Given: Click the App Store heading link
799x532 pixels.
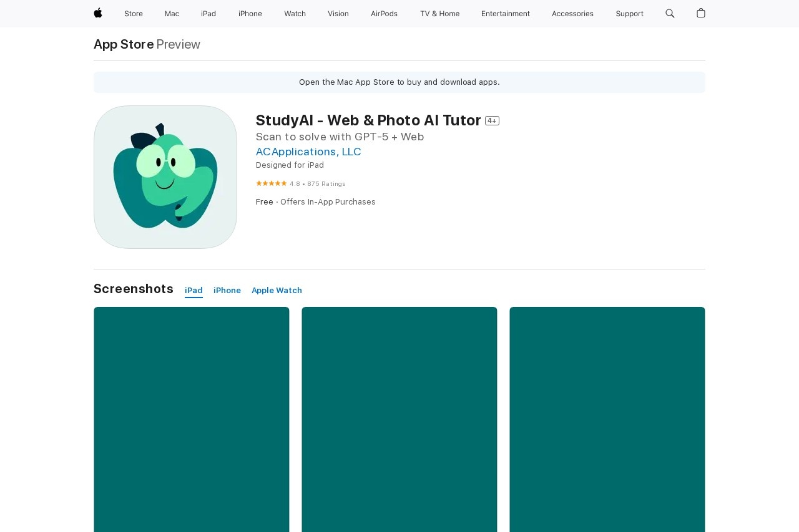Looking at the screenshot, I should [124, 44].
